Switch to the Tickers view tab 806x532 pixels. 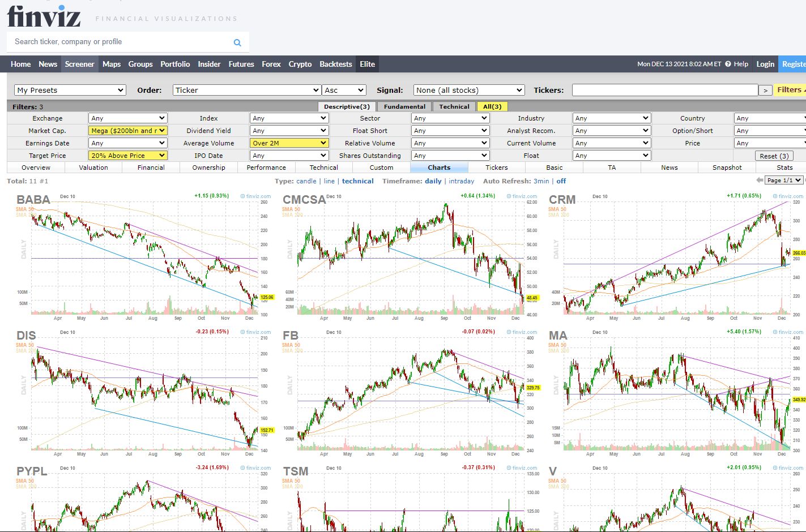click(497, 168)
